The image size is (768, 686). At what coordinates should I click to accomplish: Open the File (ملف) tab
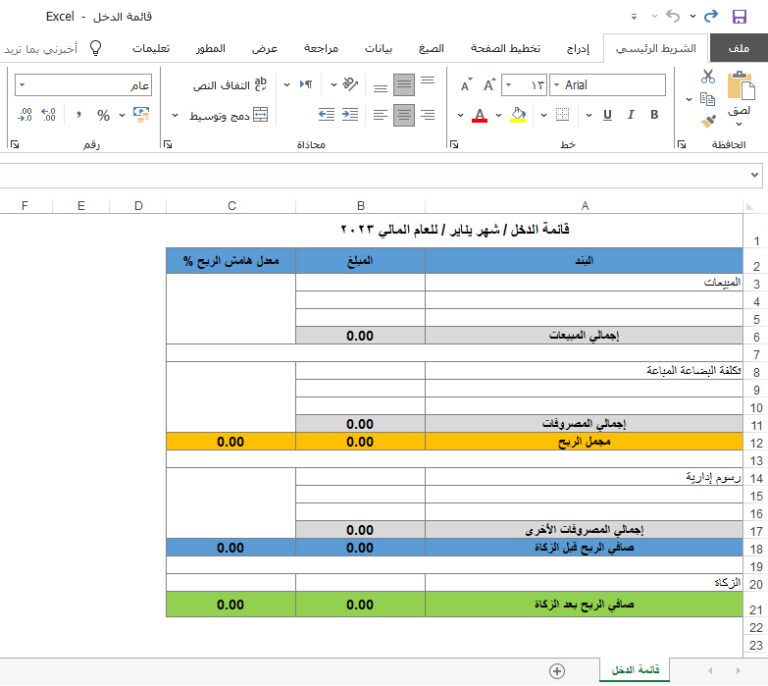[x=739, y=48]
